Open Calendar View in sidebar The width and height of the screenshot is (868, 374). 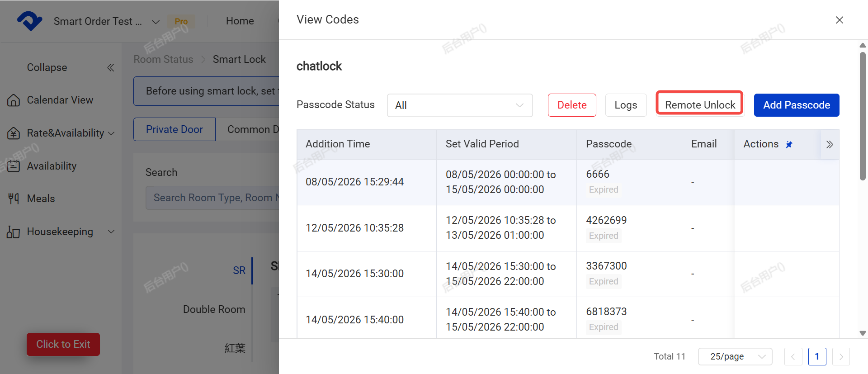[x=60, y=100]
